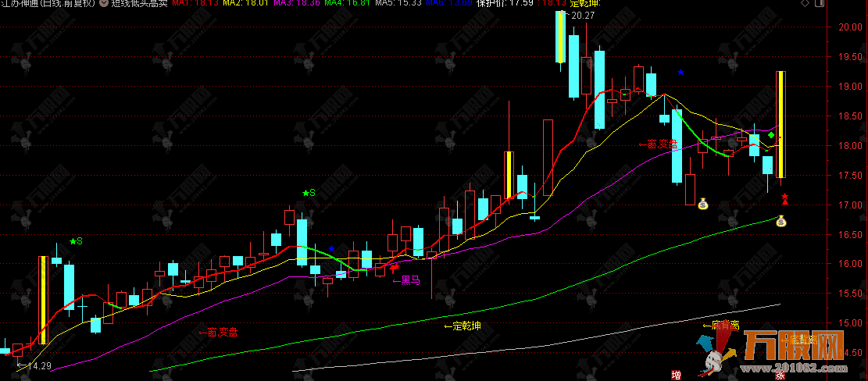Click the red star buy signal
This screenshot has height=381, width=868.
coord(784,196)
